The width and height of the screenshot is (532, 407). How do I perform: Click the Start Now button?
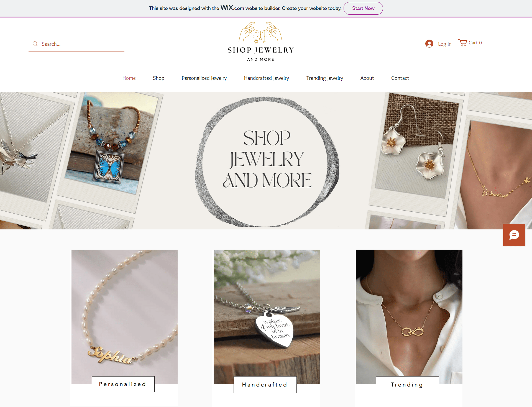pos(363,8)
